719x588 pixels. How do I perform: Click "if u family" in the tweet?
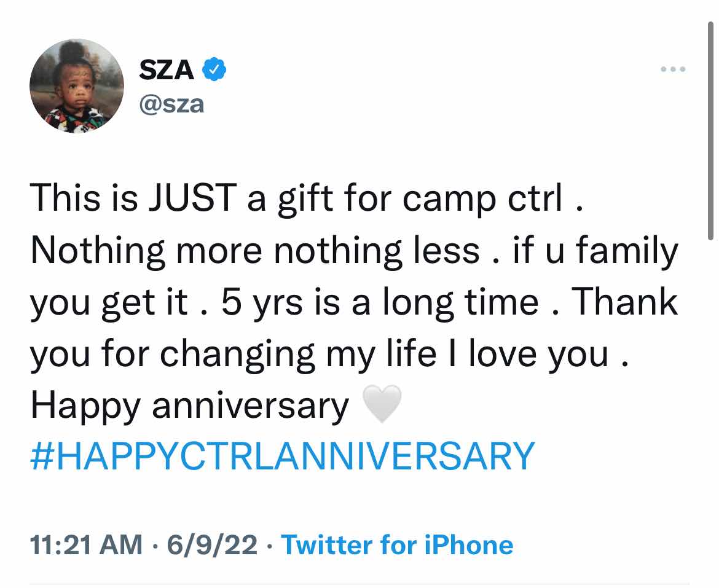(x=595, y=251)
